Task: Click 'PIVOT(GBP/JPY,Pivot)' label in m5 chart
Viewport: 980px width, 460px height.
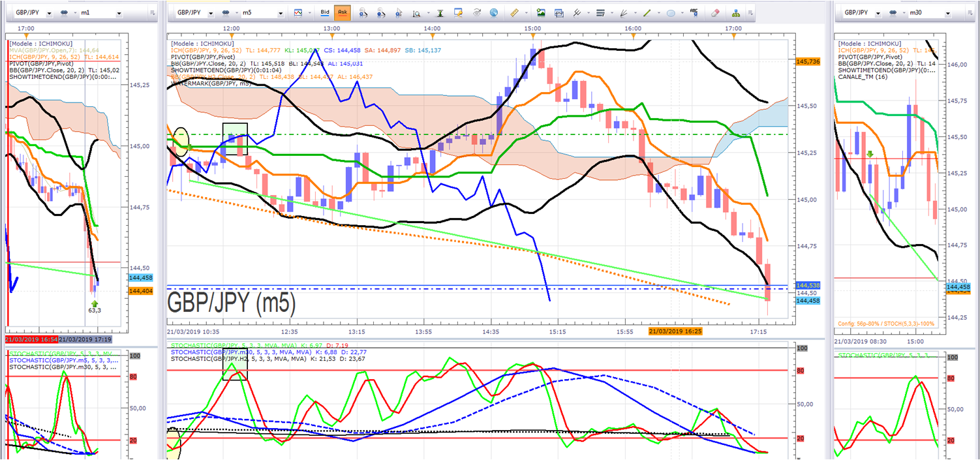Action: (x=203, y=57)
